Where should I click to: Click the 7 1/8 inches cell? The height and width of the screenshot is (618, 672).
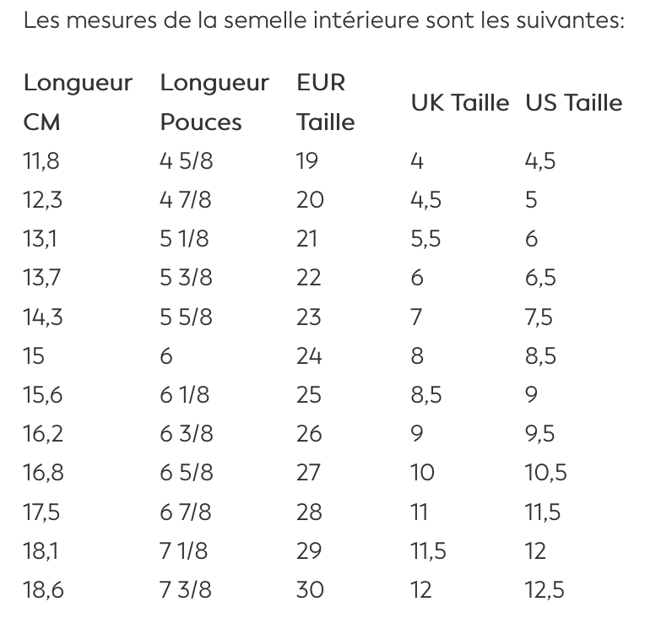pyautogui.click(x=185, y=550)
